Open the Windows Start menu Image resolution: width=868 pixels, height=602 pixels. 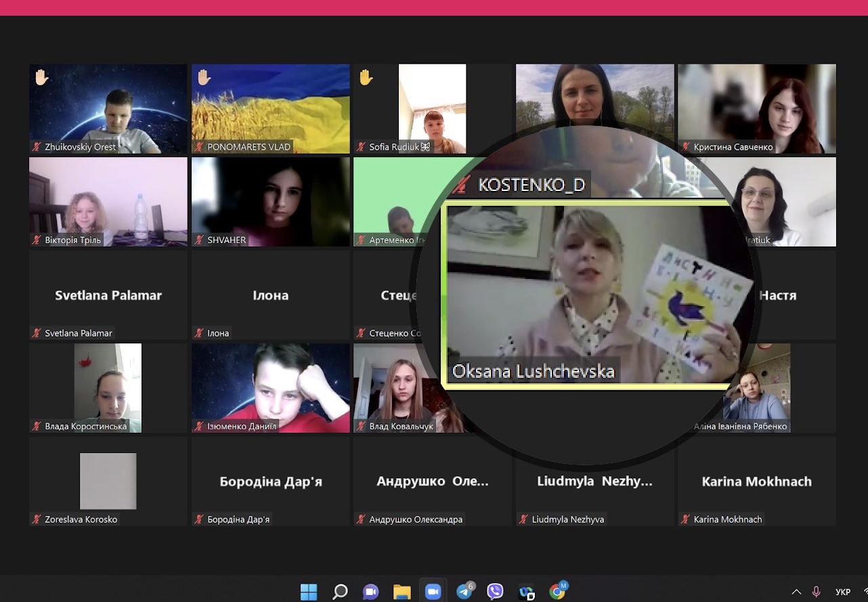coord(309,591)
